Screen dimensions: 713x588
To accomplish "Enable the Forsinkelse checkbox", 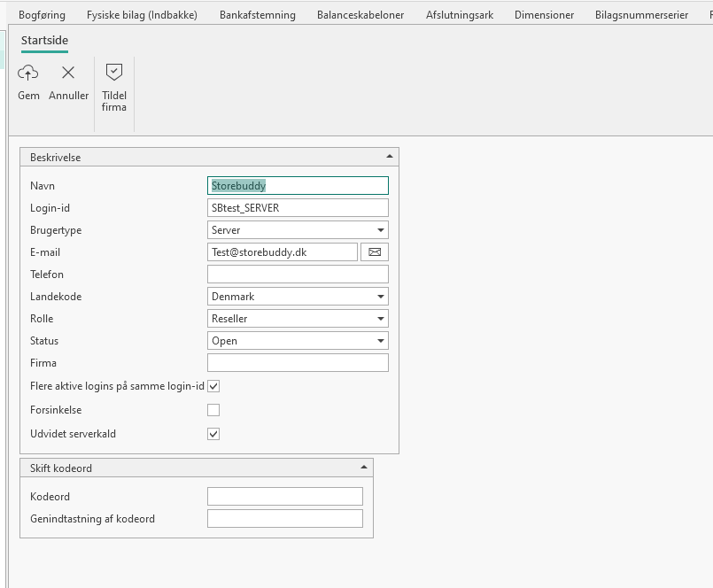I will [213, 410].
